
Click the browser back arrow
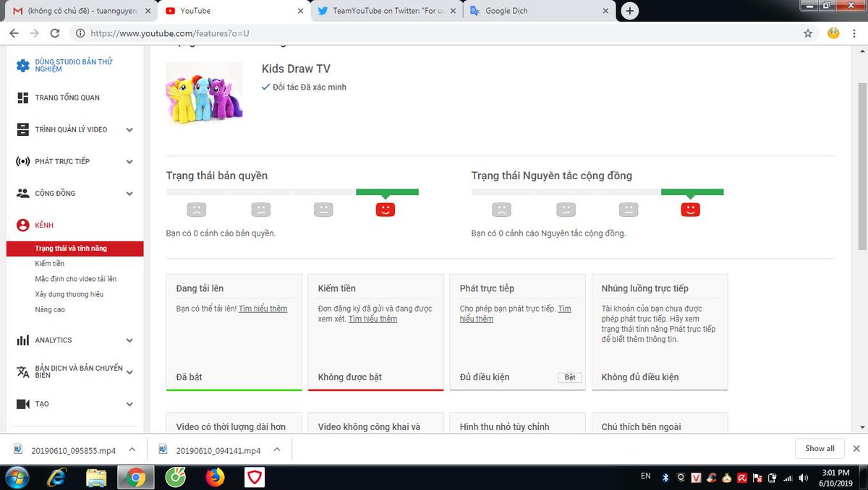click(x=14, y=33)
